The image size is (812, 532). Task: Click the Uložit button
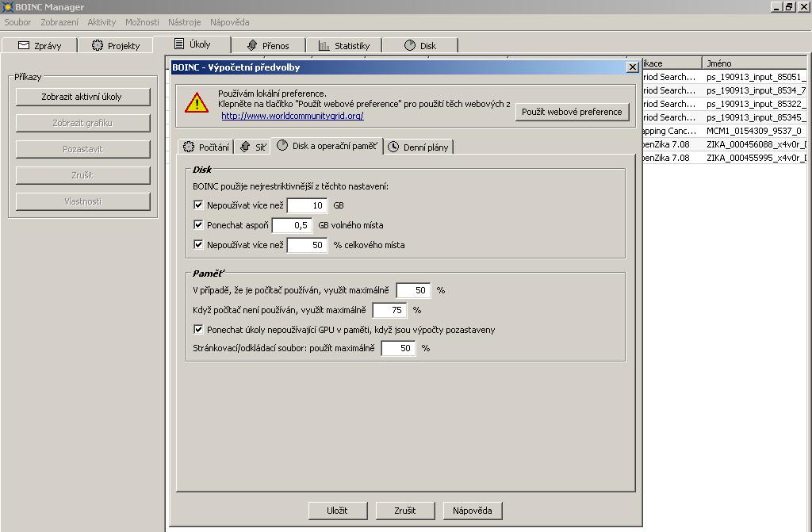[x=338, y=511]
